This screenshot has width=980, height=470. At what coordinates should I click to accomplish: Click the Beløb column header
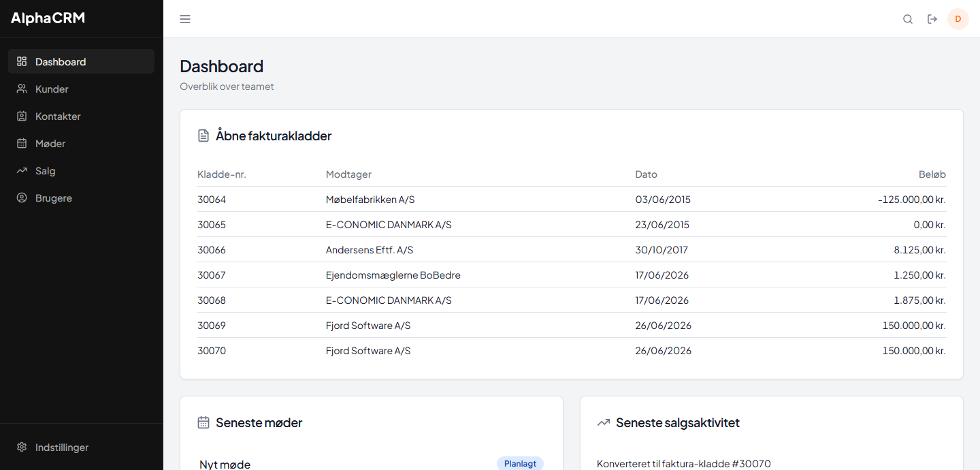click(x=932, y=174)
